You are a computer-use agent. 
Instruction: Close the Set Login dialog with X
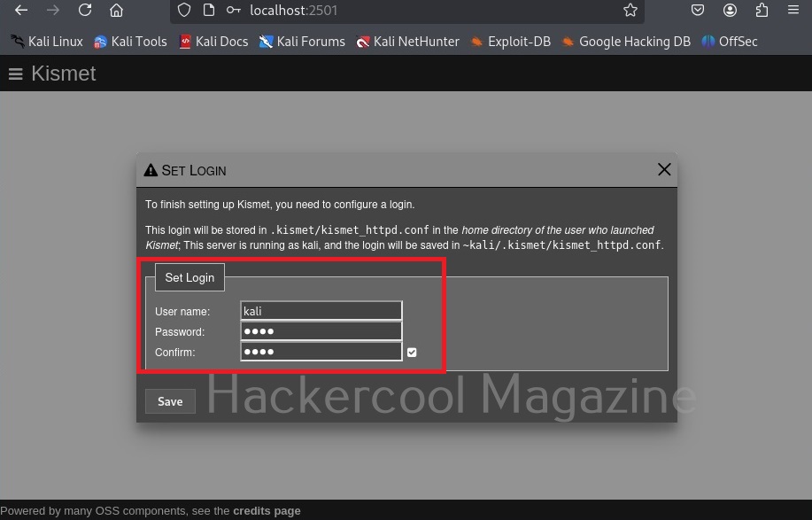(x=664, y=169)
